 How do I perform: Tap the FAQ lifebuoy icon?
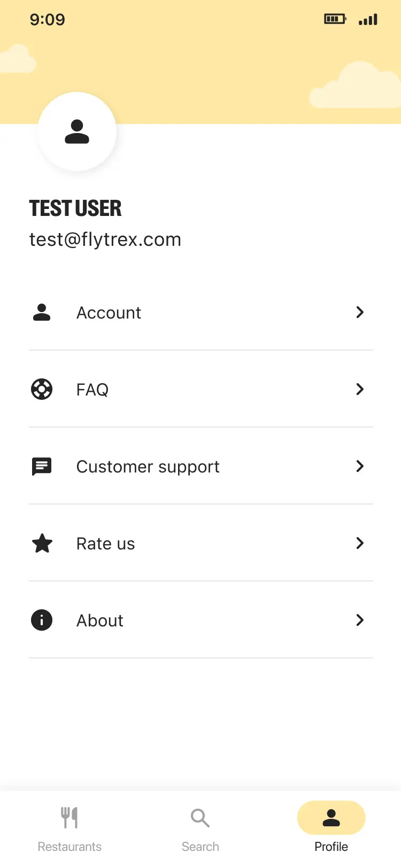42,389
